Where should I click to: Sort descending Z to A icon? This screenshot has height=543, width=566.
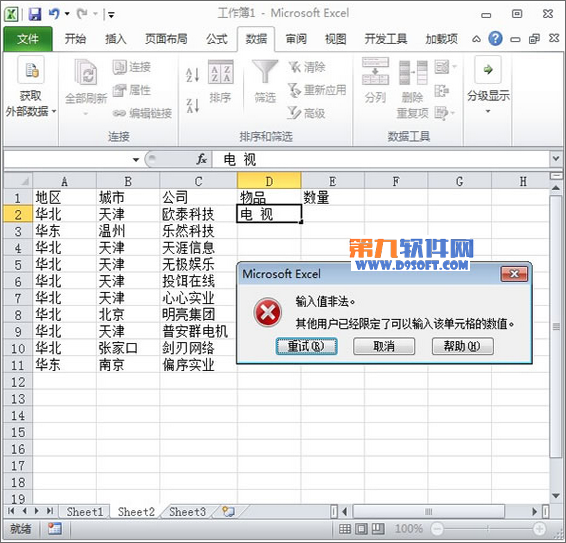(192, 105)
